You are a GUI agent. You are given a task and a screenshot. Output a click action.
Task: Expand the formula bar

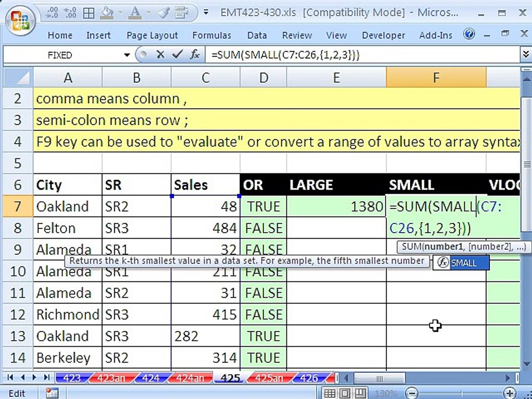coord(525,55)
